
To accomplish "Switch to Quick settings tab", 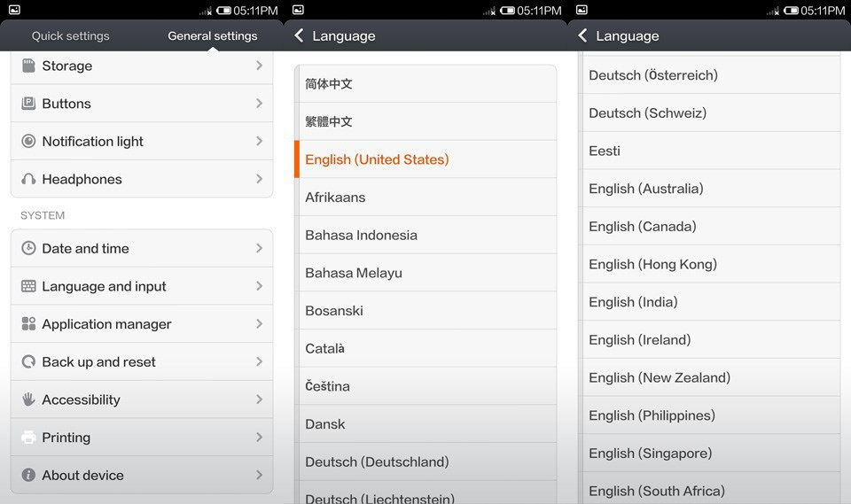I will pos(71,36).
